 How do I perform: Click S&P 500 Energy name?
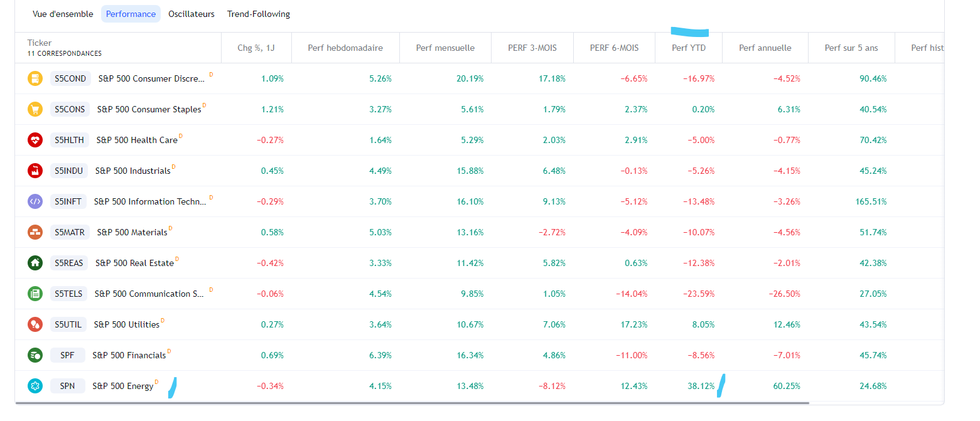tap(123, 386)
